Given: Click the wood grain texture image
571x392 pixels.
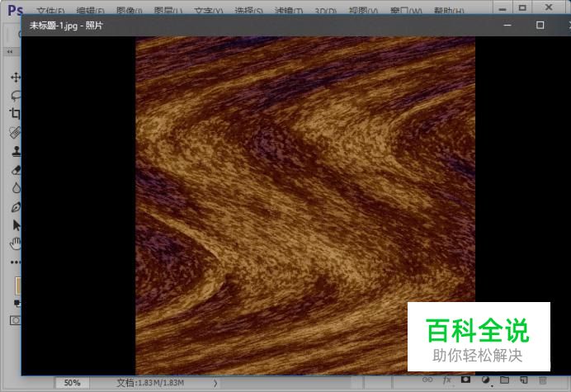Looking at the screenshot, I should tap(305, 205).
